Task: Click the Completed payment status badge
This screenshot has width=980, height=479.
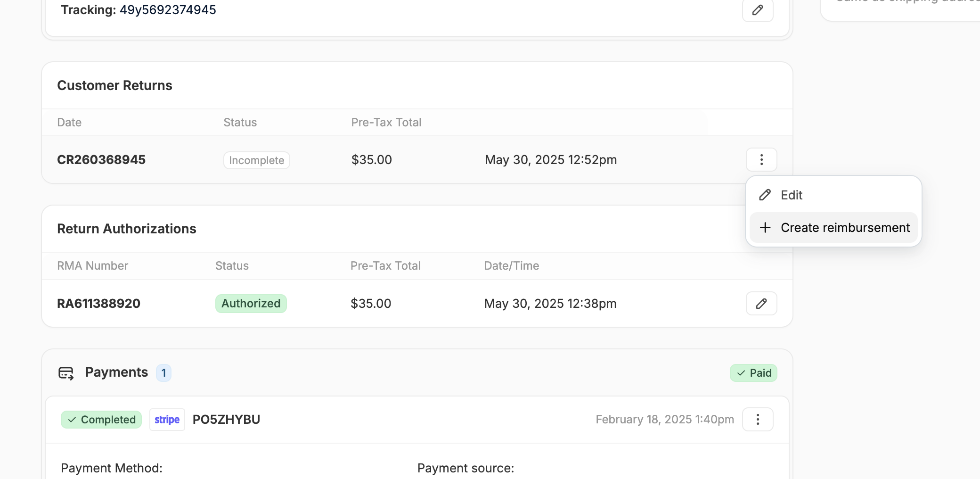Action: point(101,420)
